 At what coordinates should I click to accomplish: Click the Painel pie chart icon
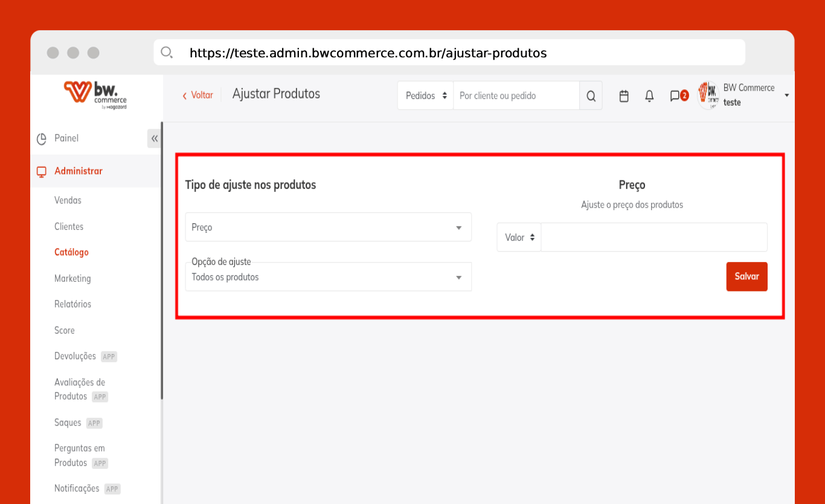[42, 139]
